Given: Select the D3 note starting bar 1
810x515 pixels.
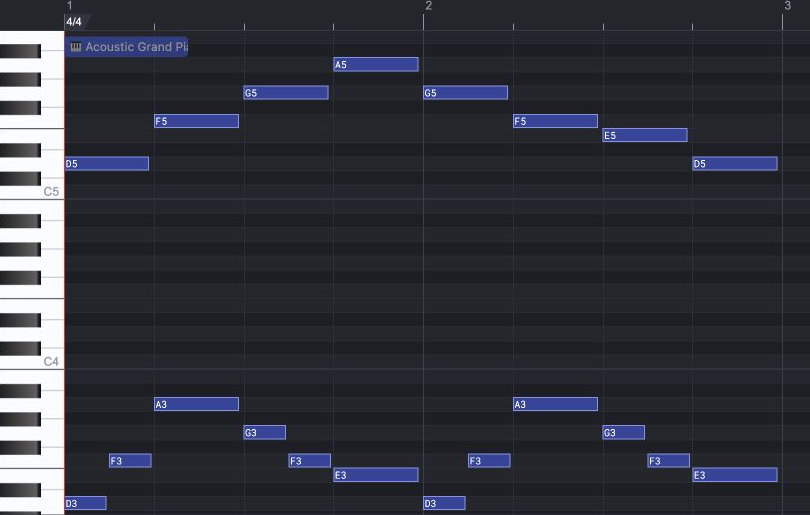Looking at the screenshot, I should (86, 503).
